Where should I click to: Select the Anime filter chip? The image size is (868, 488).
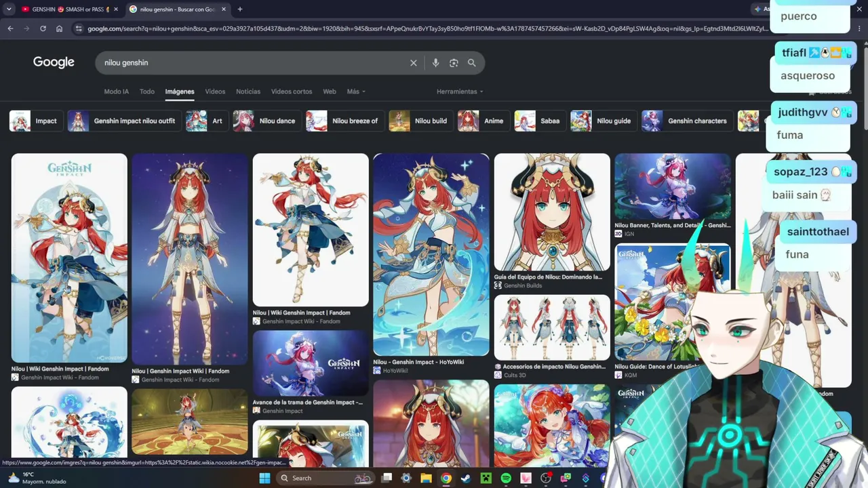pos(483,121)
